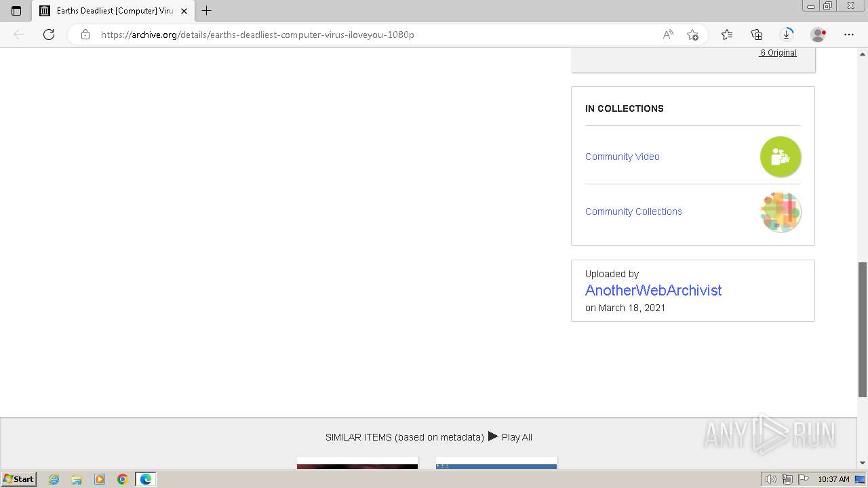This screenshot has width=868, height=488.
Task: Open the first similar item thumbnail
Action: click(357, 463)
